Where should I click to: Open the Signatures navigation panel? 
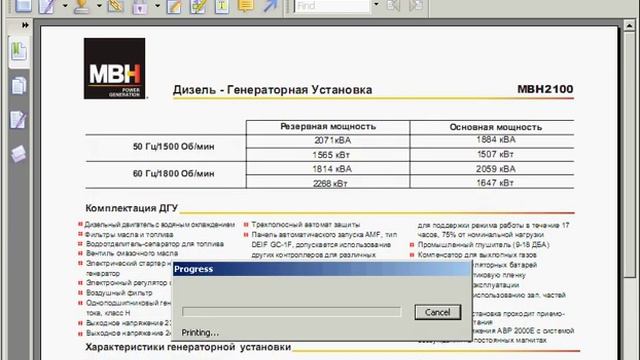pyautogui.click(x=18, y=120)
